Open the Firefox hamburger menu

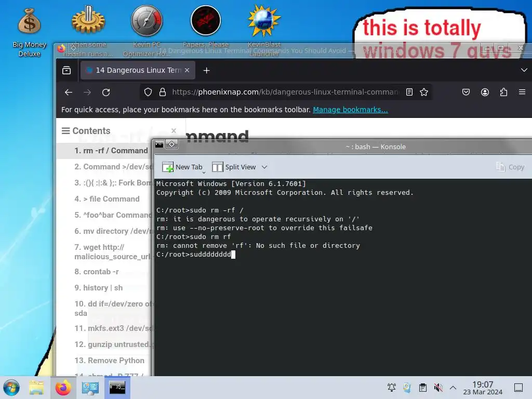pos(522,92)
